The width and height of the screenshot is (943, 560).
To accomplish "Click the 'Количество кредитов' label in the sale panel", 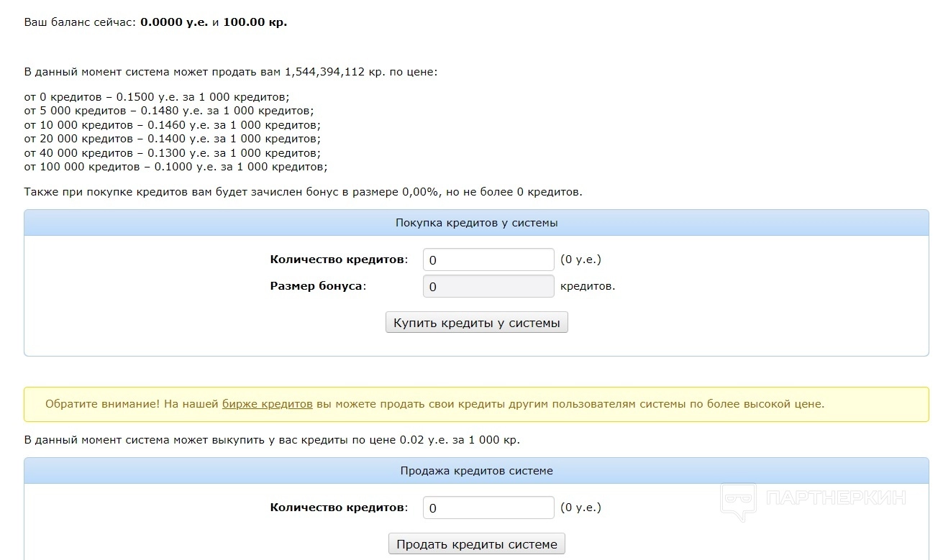I will tap(339, 508).
